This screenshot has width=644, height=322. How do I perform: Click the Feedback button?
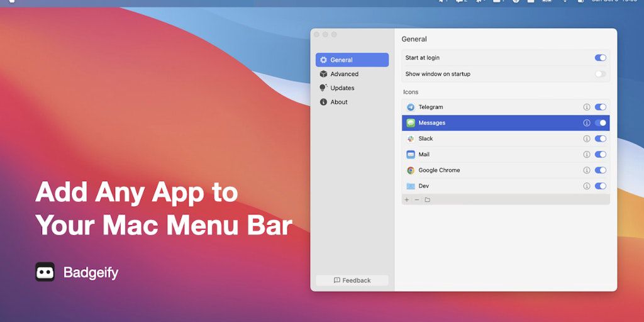[352, 280]
